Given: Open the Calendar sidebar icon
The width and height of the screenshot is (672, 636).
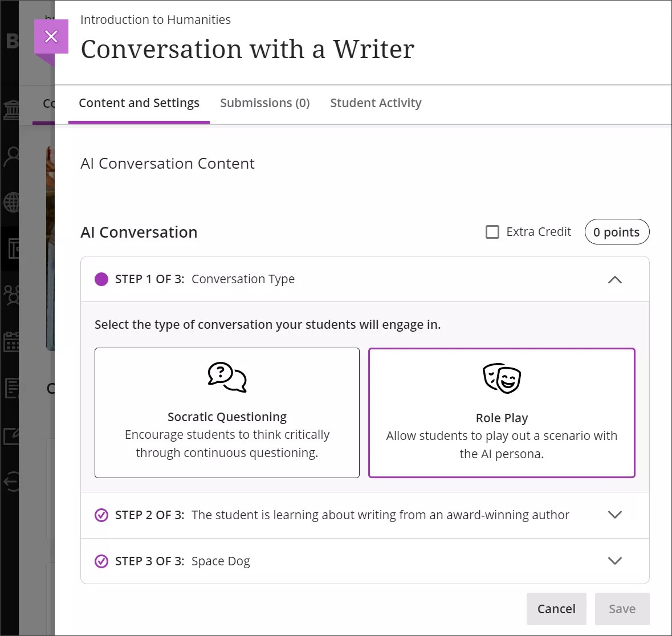Looking at the screenshot, I should pyautogui.click(x=11, y=341).
